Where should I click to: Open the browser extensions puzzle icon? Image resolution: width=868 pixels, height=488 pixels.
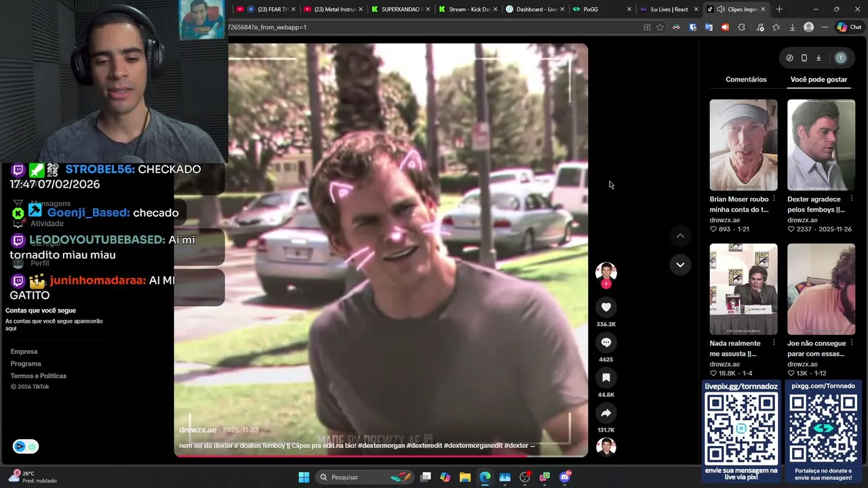tap(741, 27)
